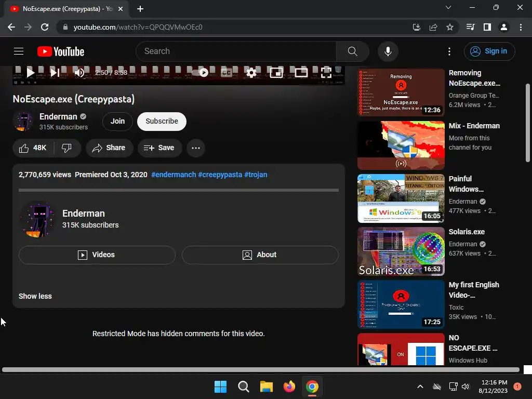Open Enderman's About tab button
Image resolution: width=532 pixels, height=399 pixels.
click(260, 255)
